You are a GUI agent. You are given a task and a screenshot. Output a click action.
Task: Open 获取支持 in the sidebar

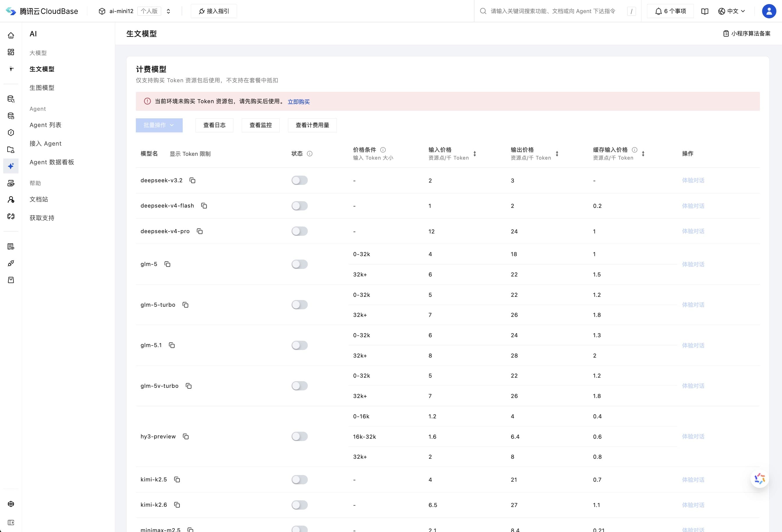[x=42, y=218]
